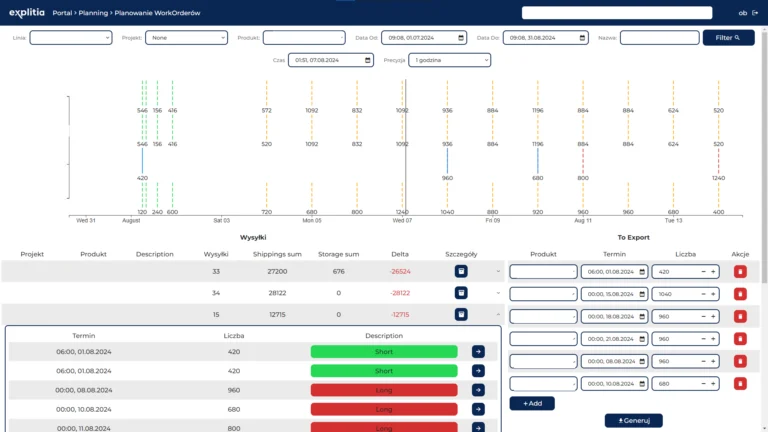This screenshot has height=432, width=768.
Task: Open calendar in 00:00, 15.08.2024 export Termin
Action: pos(642,294)
